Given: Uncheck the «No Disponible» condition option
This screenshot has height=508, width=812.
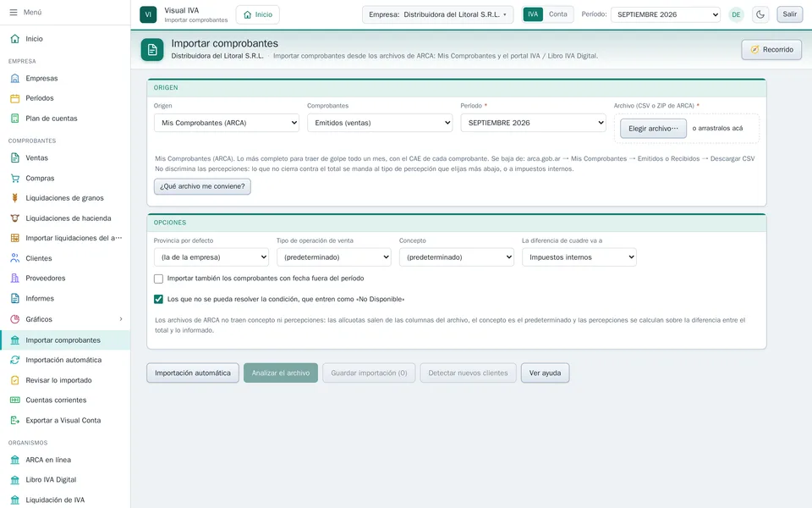Looking at the screenshot, I should 158,299.
